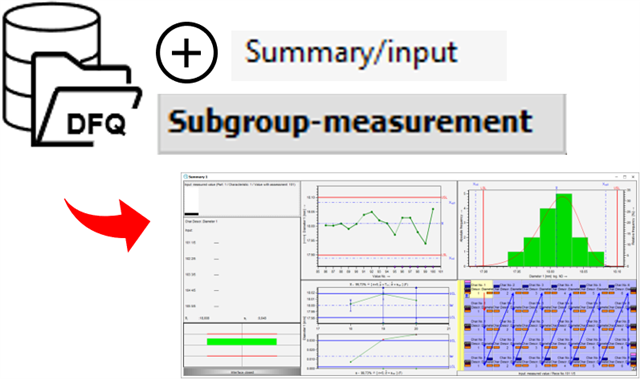Click the DFQ database folder icon
640x379 pixels.
point(71,75)
